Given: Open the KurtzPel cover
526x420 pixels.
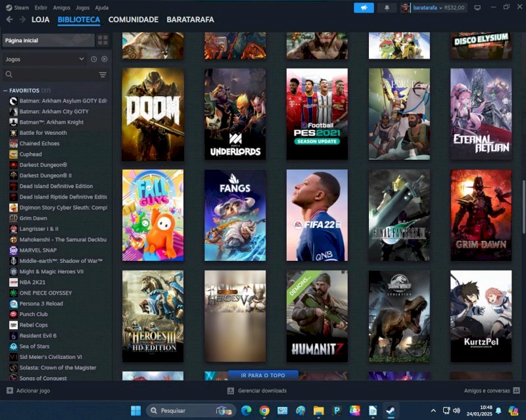Looking at the screenshot, I should coord(481,316).
